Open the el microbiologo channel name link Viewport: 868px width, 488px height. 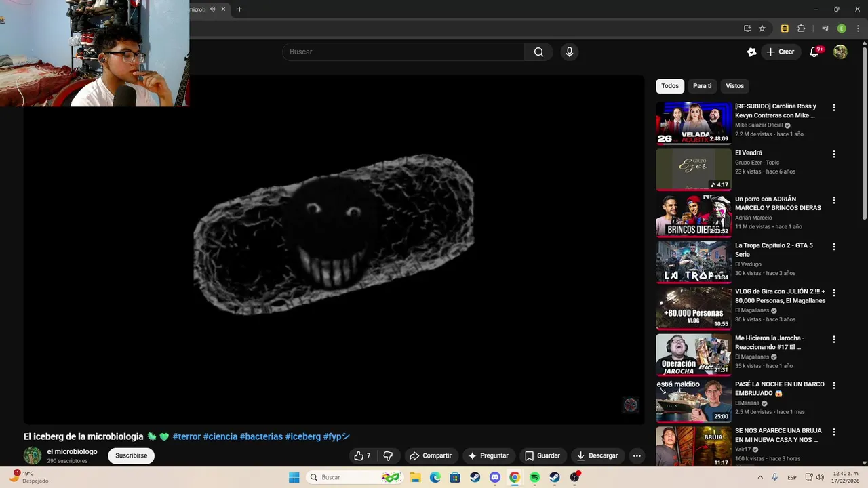(72, 451)
